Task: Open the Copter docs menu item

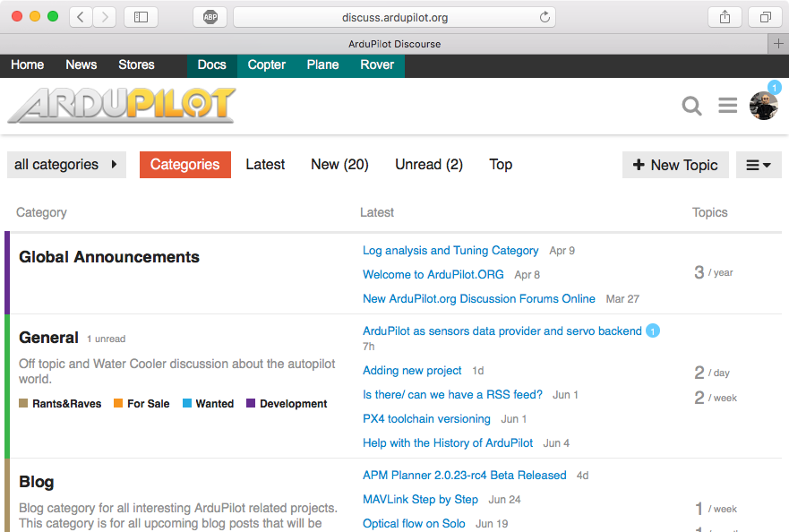Action: tap(266, 64)
